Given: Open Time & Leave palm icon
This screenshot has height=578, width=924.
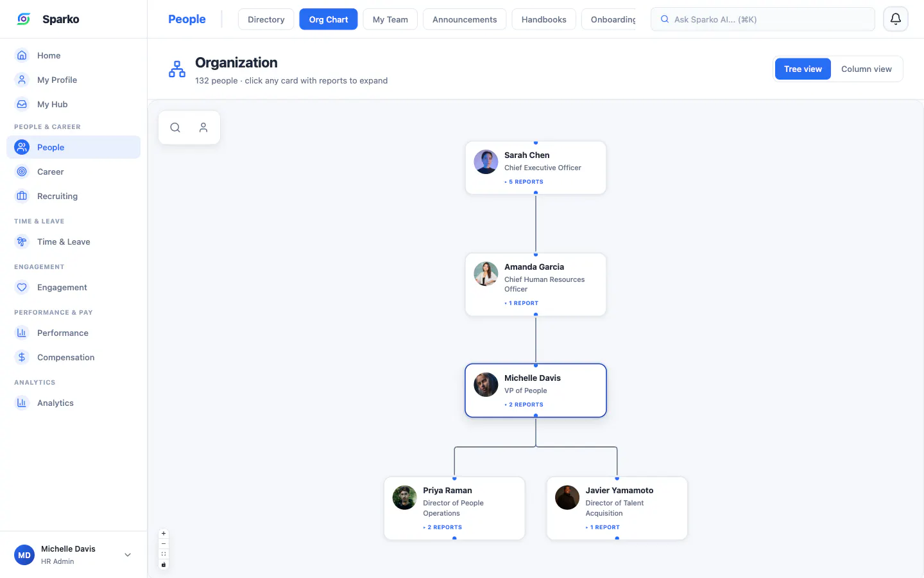Looking at the screenshot, I should tap(22, 241).
